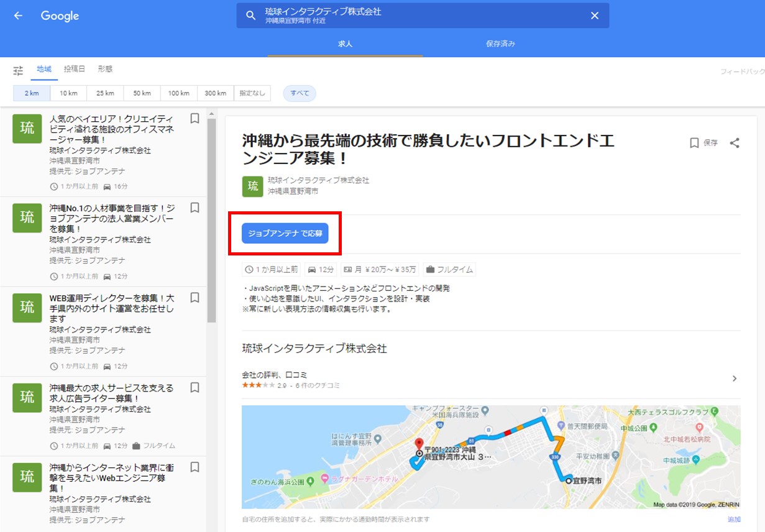Screen dimensions: 765x532
Task: Expand company reviews with chevron arrow
Action: coord(734,378)
